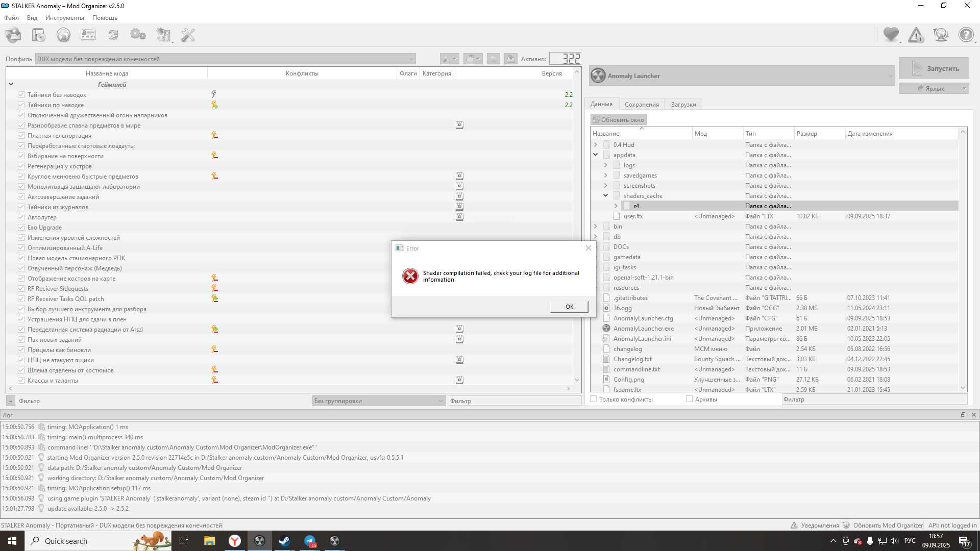The image size is (980, 551).
Task: Click the notes icon for Пак новых заданий
Action: 459,339
